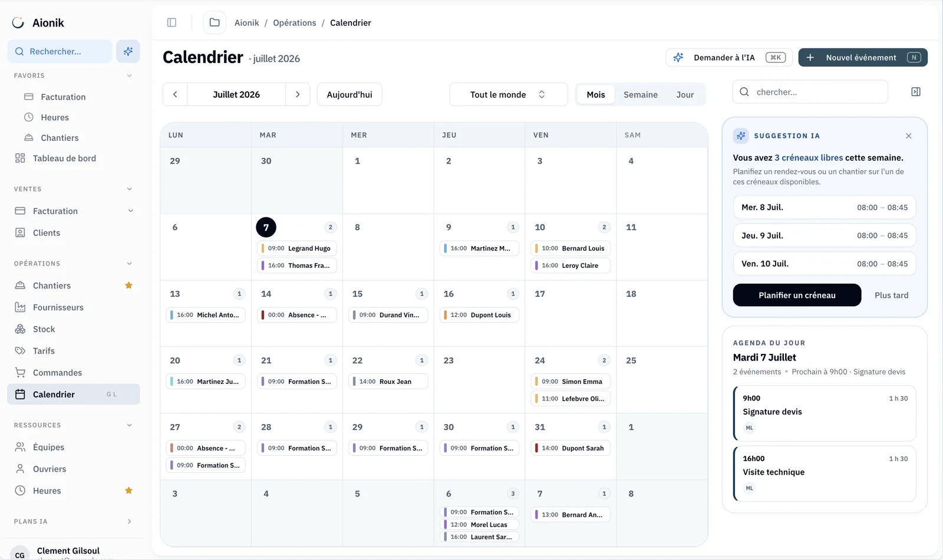
Task: Click Planifier un créneau button
Action: pos(797,295)
